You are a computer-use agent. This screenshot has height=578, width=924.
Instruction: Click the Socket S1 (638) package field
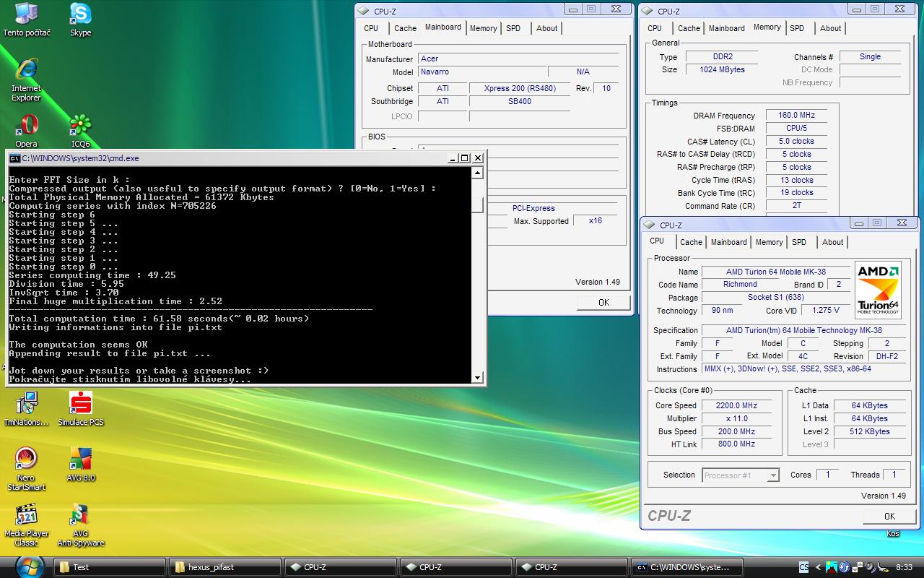click(x=775, y=297)
